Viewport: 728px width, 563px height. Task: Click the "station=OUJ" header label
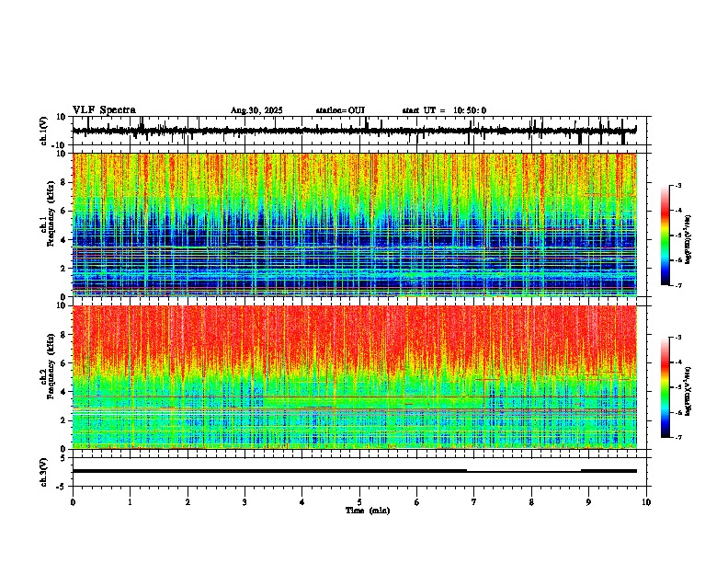pyautogui.click(x=340, y=110)
